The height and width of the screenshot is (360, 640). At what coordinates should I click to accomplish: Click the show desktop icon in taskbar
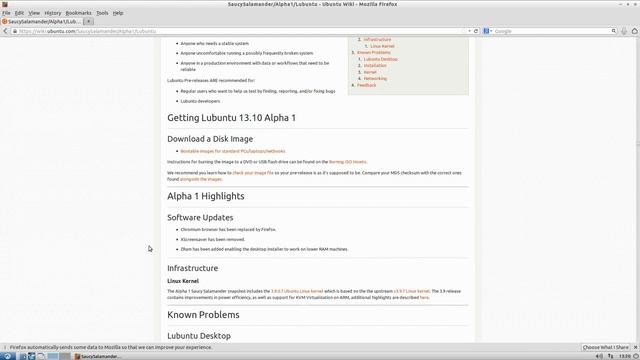[41, 356]
